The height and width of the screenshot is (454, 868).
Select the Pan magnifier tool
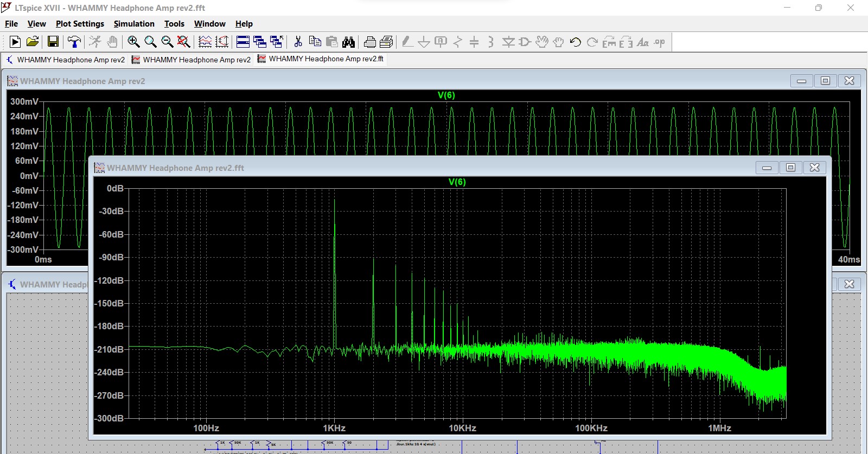click(150, 42)
